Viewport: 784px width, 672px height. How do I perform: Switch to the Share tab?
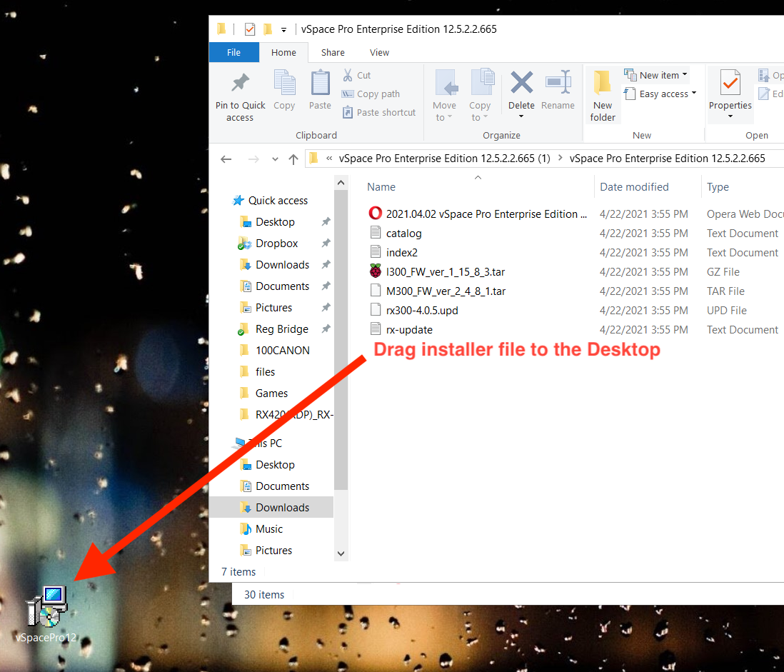[x=333, y=53]
